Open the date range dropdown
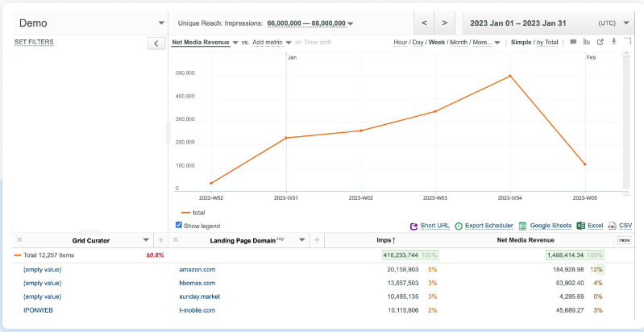Screen dimensions: 644x332 (x=626, y=23)
